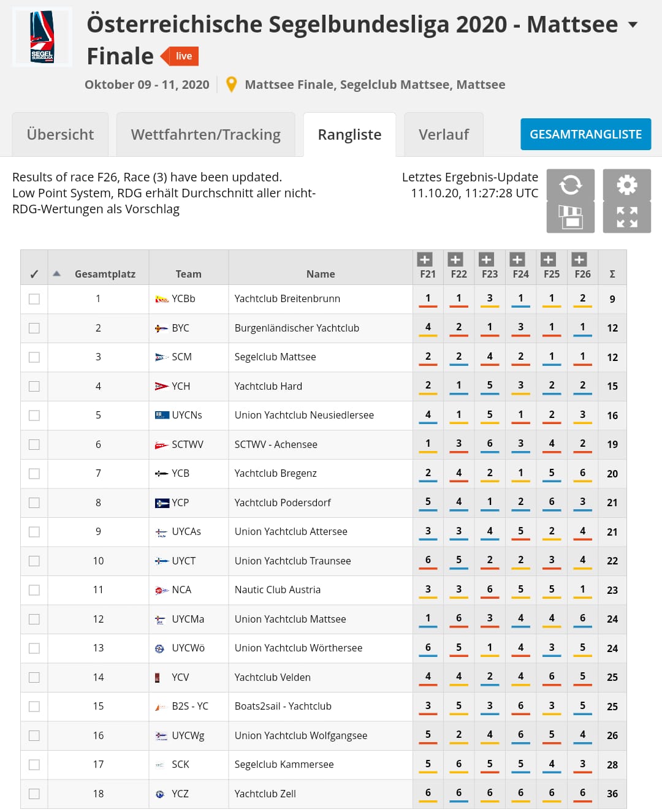Click the YCP team flag icon

coord(162,503)
